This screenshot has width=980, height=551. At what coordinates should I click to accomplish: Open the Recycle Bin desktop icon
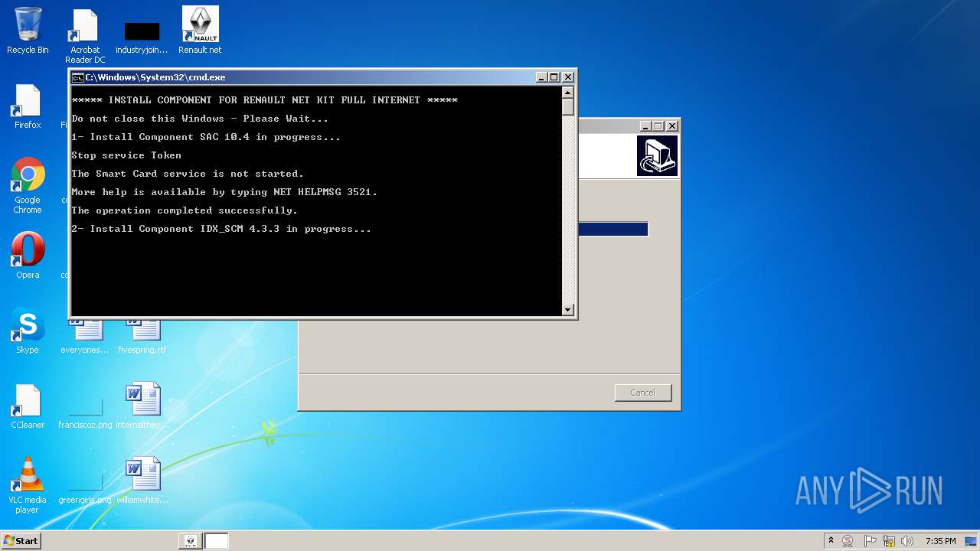pos(28,31)
